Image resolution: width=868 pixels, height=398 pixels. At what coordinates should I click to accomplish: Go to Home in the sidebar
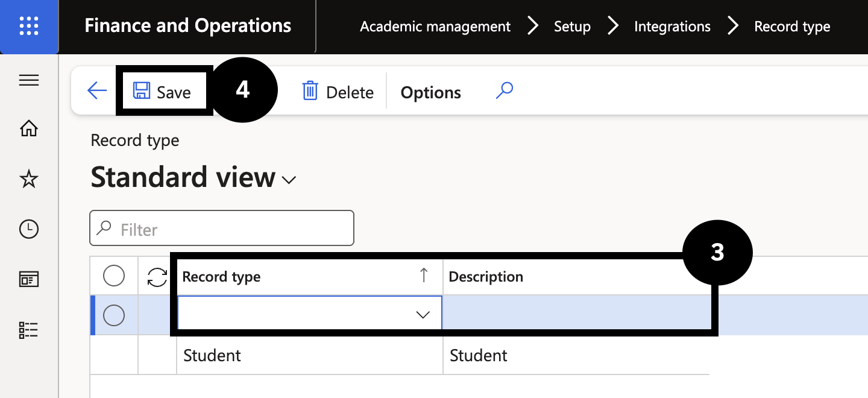(x=29, y=128)
